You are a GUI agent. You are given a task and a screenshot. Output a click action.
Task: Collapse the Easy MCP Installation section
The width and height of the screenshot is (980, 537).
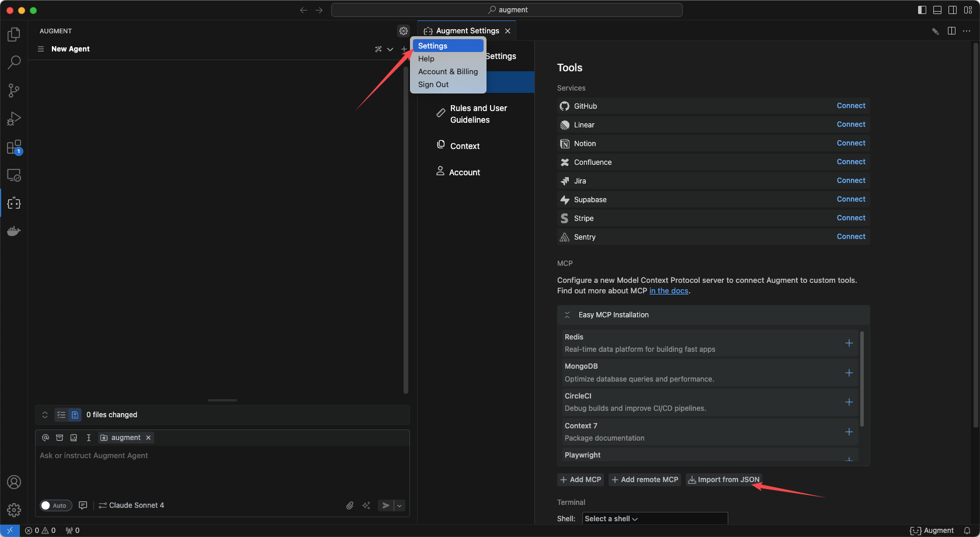[x=567, y=315]
